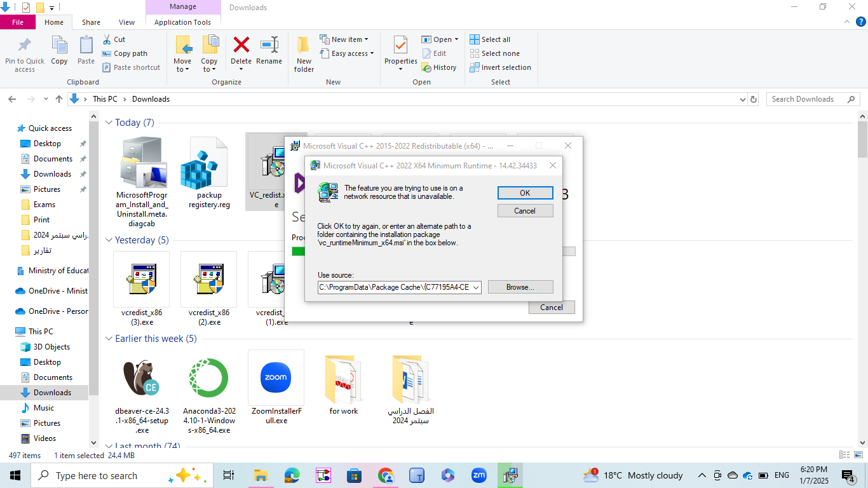Open Print folder in navigation pane

click(x=41, y=220)
